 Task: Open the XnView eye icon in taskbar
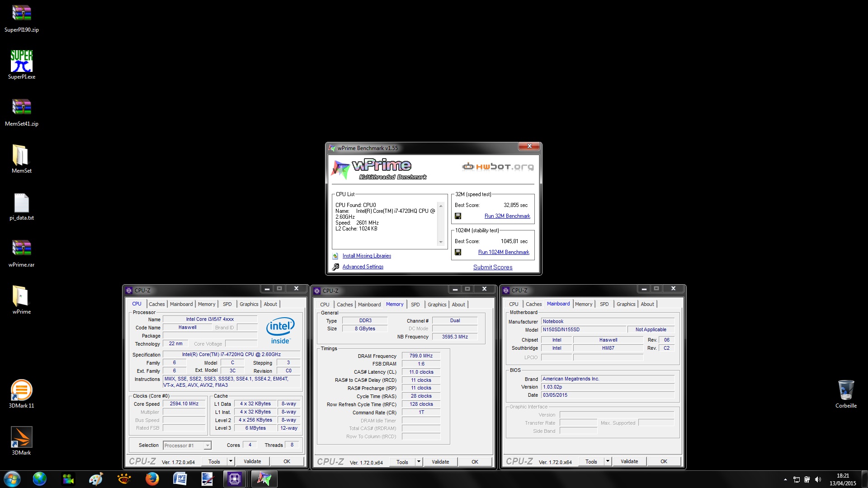(124, 479)
